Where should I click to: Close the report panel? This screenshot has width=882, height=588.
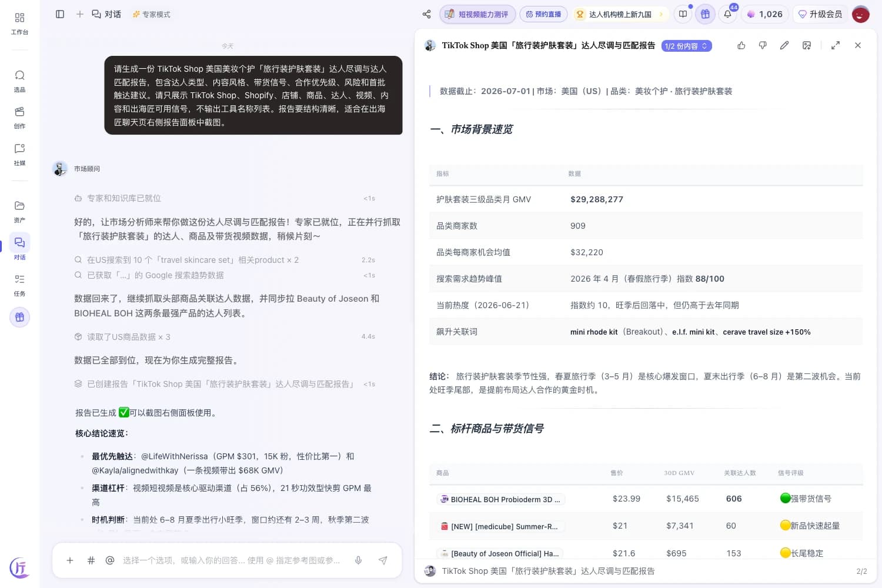coord(858,45)
